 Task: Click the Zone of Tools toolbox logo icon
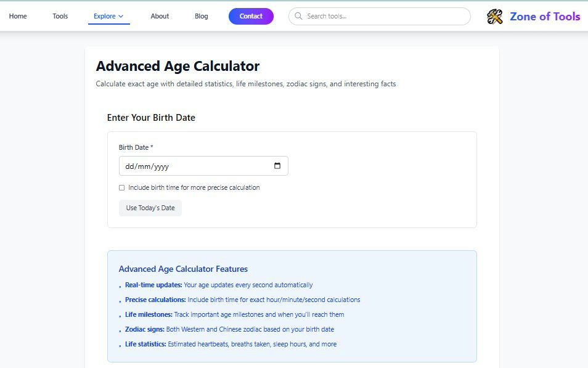494,16
